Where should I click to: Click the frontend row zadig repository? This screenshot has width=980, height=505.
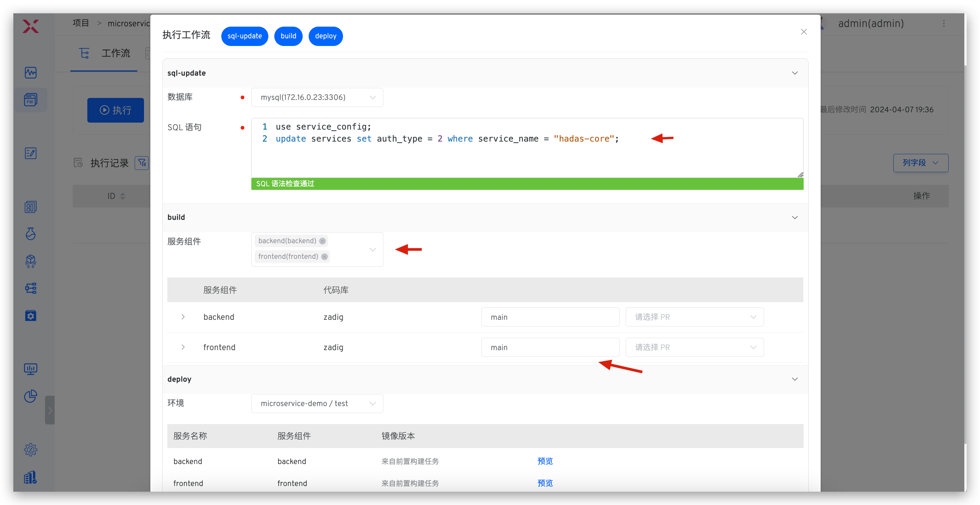click(333, 347)
